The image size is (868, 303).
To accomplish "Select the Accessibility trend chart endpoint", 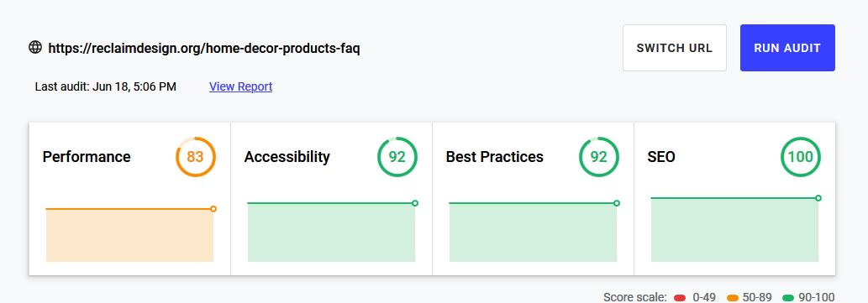I will coord(414,203).
